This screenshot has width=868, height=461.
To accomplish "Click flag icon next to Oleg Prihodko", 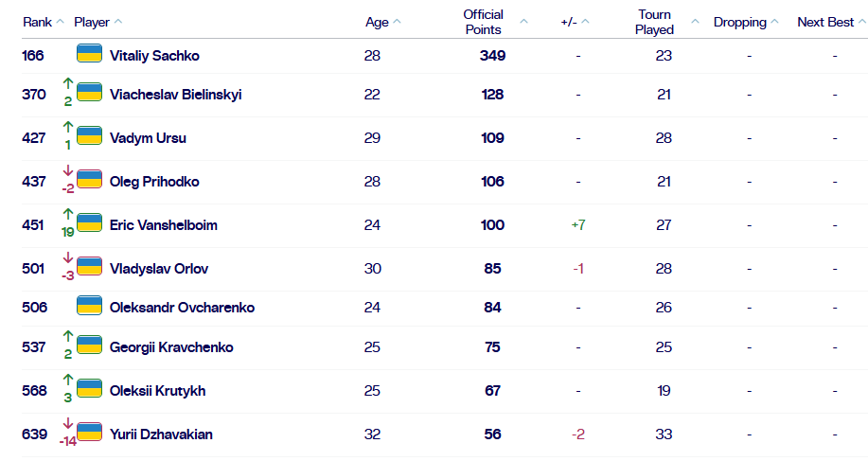I will click(x=89, y=181).
